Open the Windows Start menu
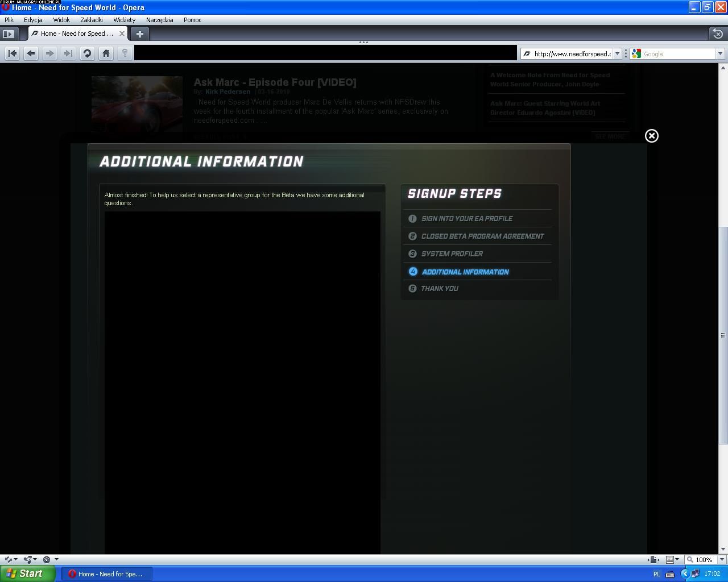 tap(27, 573)
